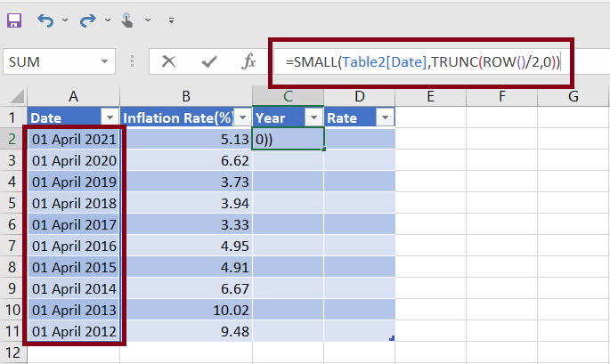Open the Rate column filter dropdown
The width and height of the screenshot is (610, 364).
click(x=384, y=117)
